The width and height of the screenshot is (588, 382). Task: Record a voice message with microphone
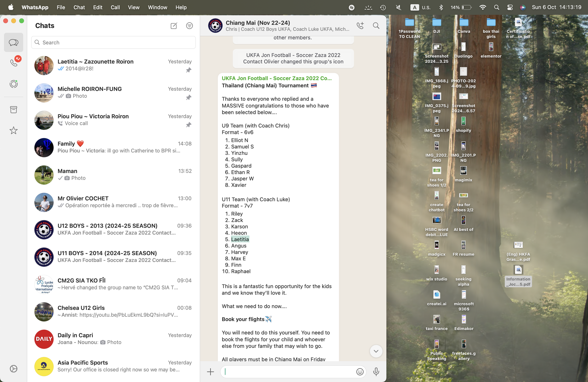[376, 372]
